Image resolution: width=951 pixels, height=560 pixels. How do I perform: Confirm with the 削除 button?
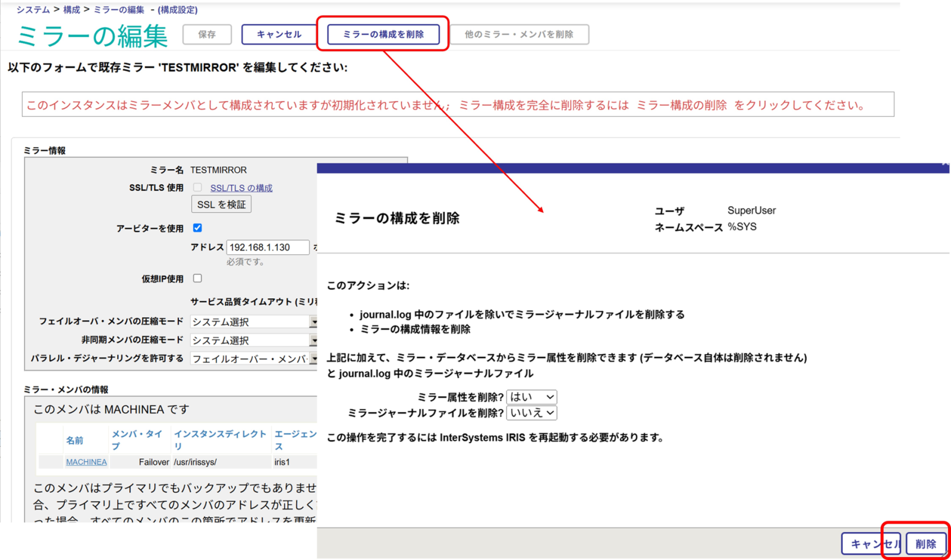click(925, 544)
